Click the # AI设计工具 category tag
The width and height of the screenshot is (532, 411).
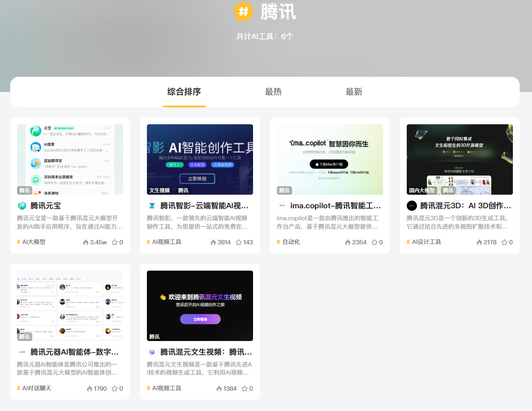click(424, 242)
